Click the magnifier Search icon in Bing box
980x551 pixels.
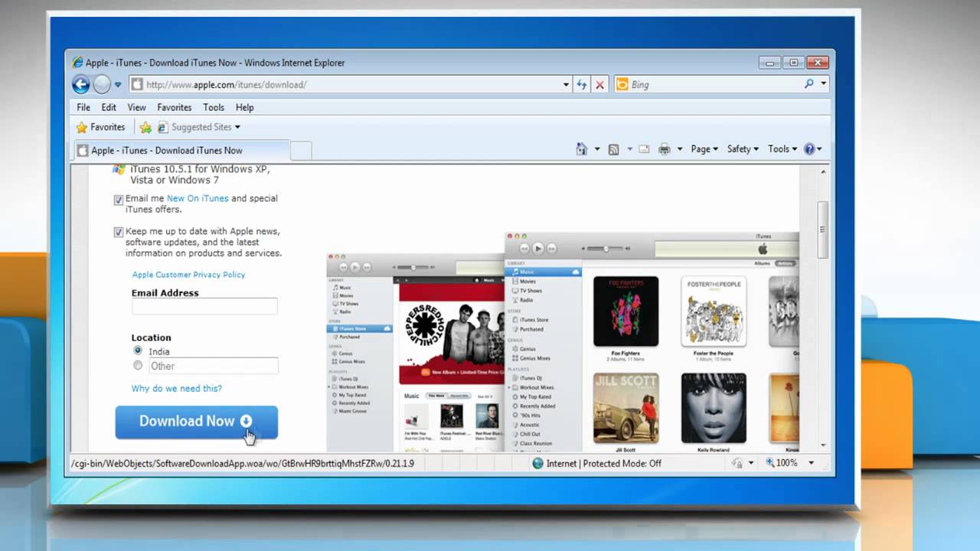point(808,84)
